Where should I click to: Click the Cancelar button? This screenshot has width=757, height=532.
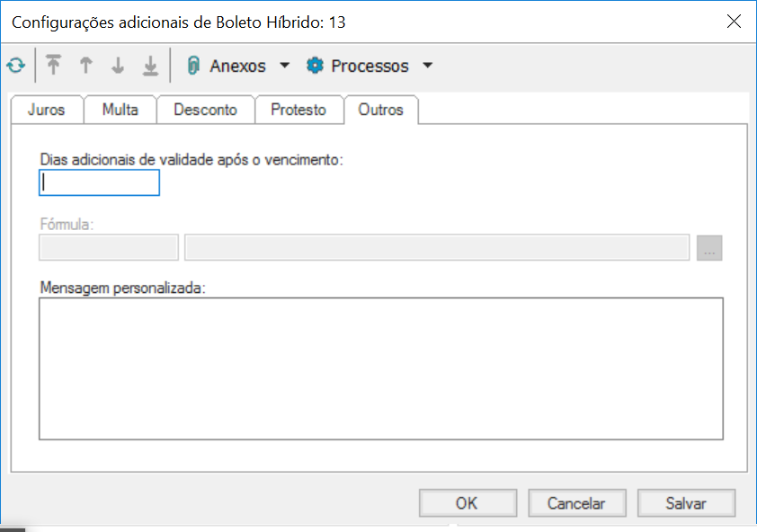tap(577, 503)
